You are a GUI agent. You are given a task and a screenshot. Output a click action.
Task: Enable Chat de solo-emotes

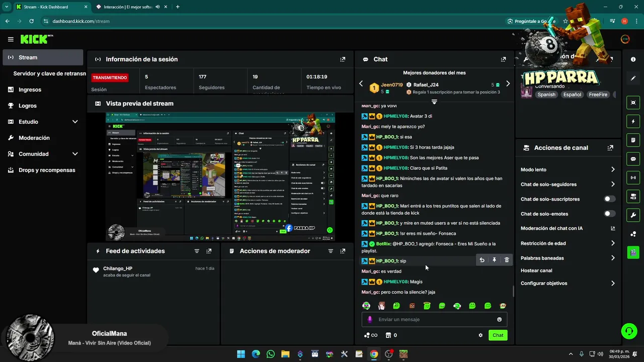point(609,214)
